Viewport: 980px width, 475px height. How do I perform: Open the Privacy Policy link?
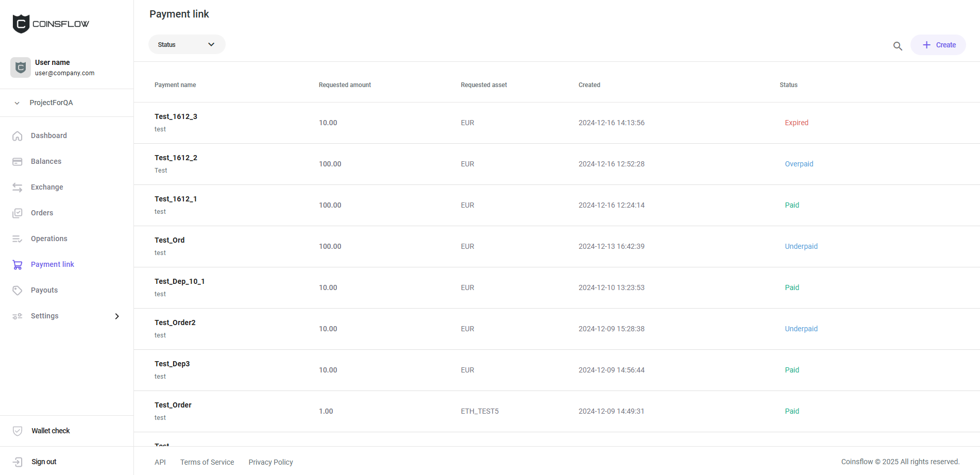click(x=271, y=462)
